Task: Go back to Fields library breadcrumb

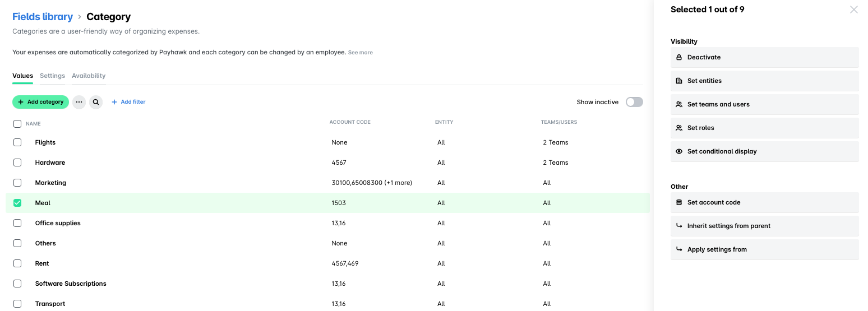Action: point(43,17)
